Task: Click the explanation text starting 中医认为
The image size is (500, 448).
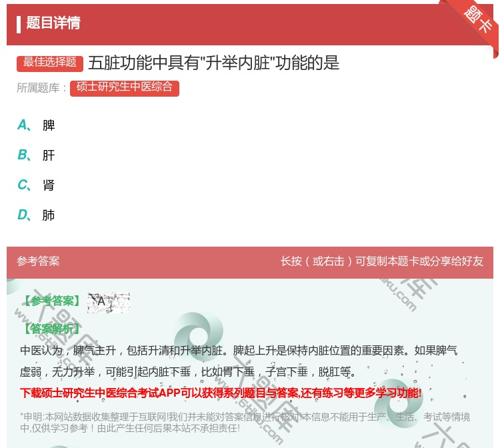Action: tap(239, 361)
